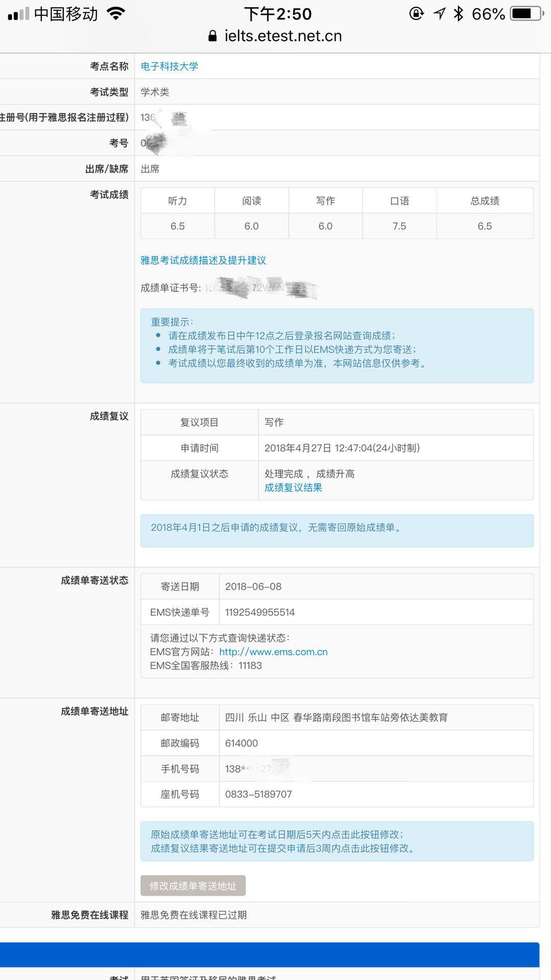Select the speaking score 7.5

399,226
